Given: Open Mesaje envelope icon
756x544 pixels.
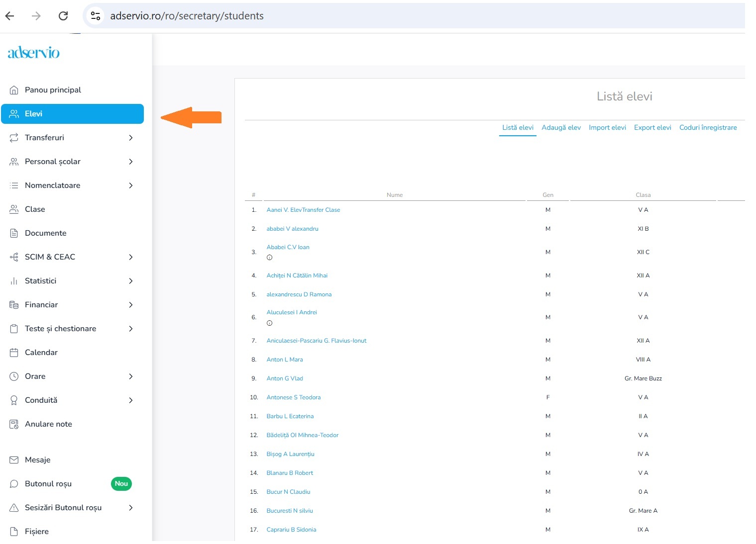Looking at the screenshot, I should click(x=14, y=460).
